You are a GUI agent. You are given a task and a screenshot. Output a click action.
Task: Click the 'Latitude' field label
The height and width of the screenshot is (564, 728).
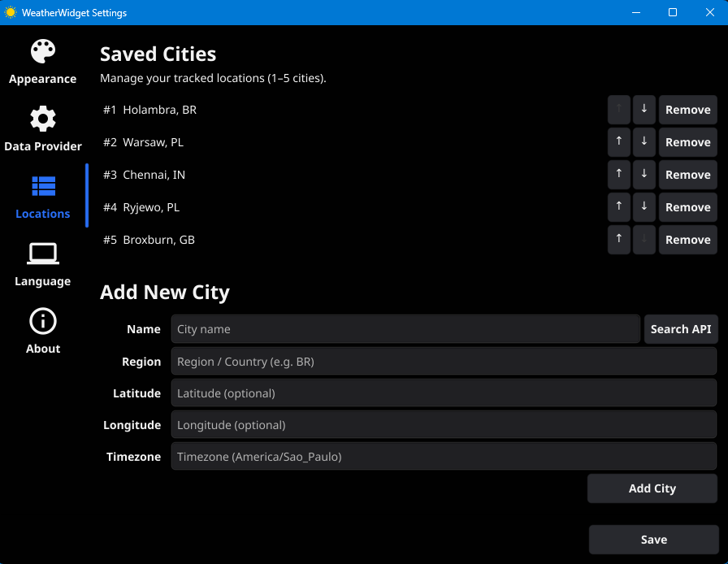[x=137, y=393]
